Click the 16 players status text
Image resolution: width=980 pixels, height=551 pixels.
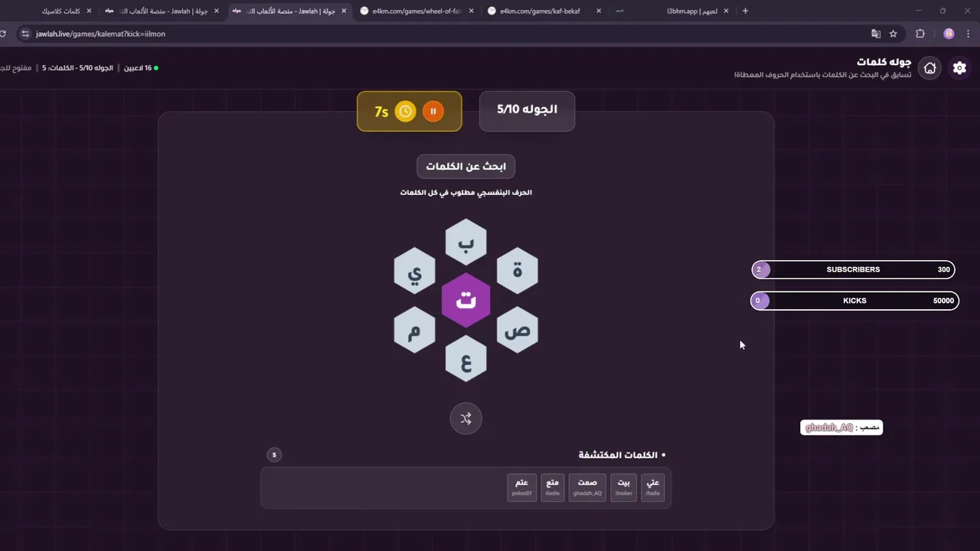click(x=141, y=68)
